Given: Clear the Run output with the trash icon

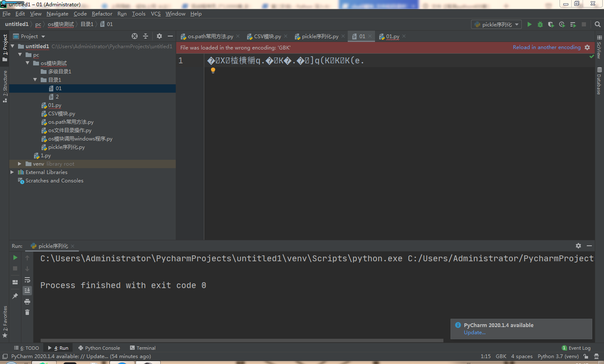Looking at the screenshot, I should point(27,312).
